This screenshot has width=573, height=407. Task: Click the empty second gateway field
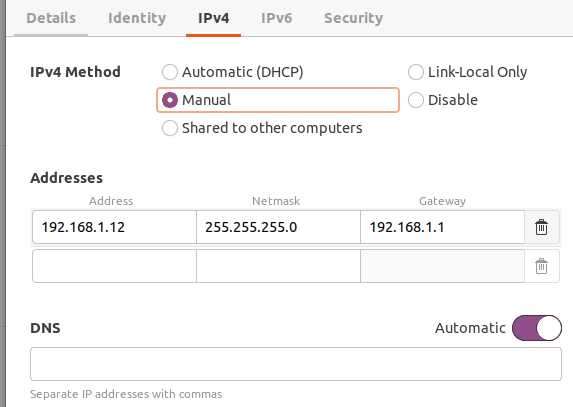click(x=443, y=266)
